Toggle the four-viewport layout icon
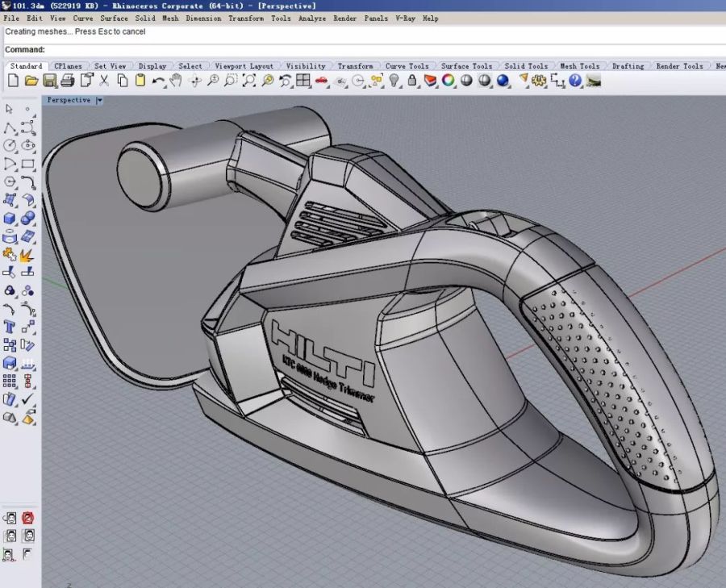The width and height of the screenshot is (726, 588). pyautogui.click(x=303, y=80)
